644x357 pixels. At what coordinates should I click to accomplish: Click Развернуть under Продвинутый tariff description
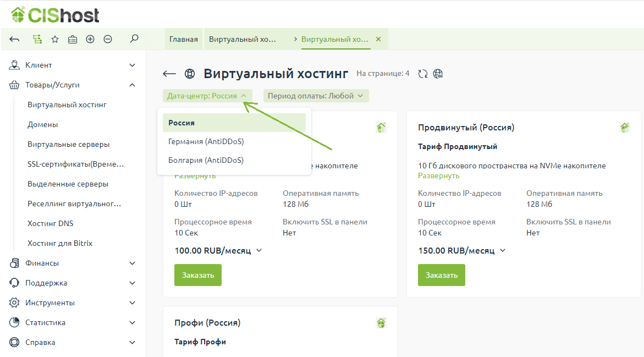[438, 175]
